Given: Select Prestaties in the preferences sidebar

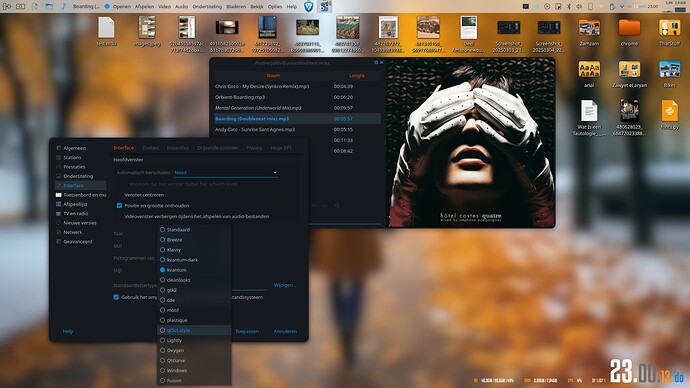Looking at the screenshot, I should [74, 167].
